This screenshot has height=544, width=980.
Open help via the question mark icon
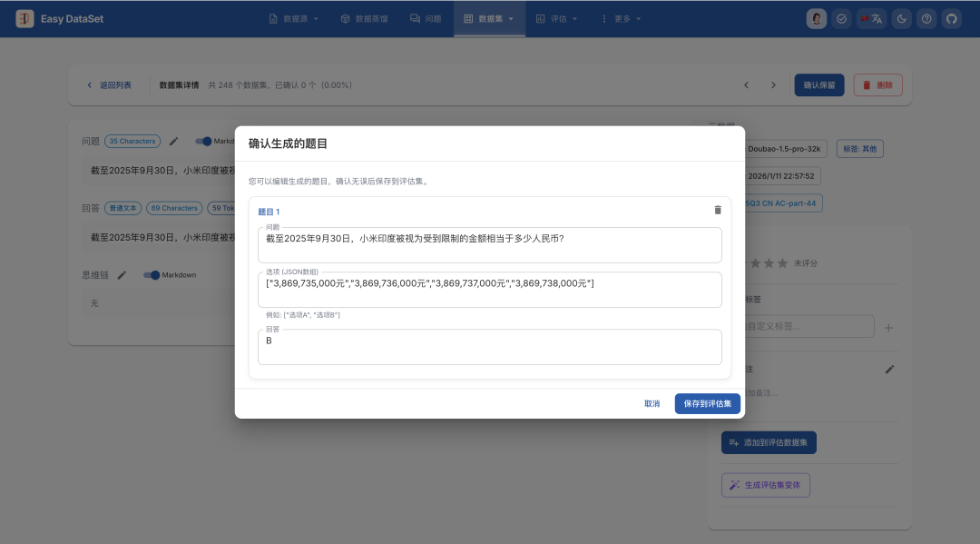pos(926,19)
